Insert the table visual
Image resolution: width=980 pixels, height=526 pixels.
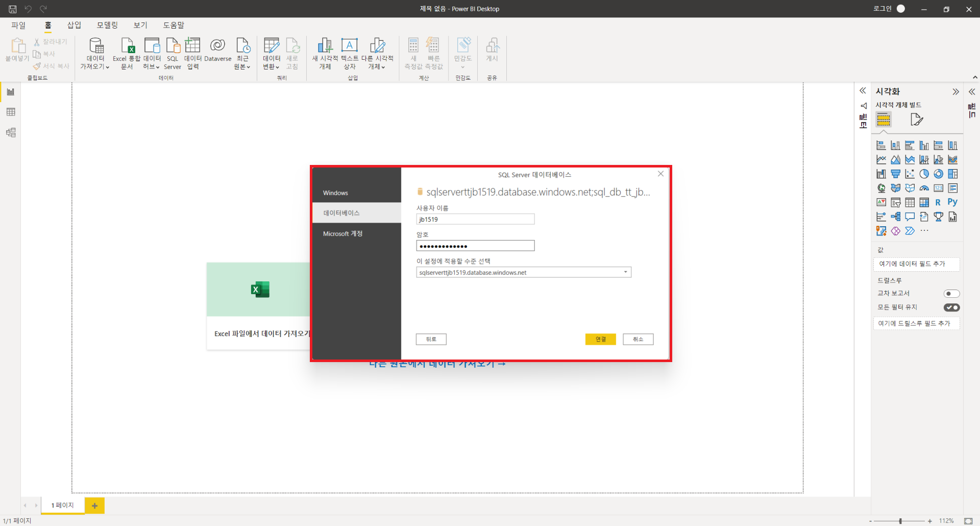click(x=910, y=203)
